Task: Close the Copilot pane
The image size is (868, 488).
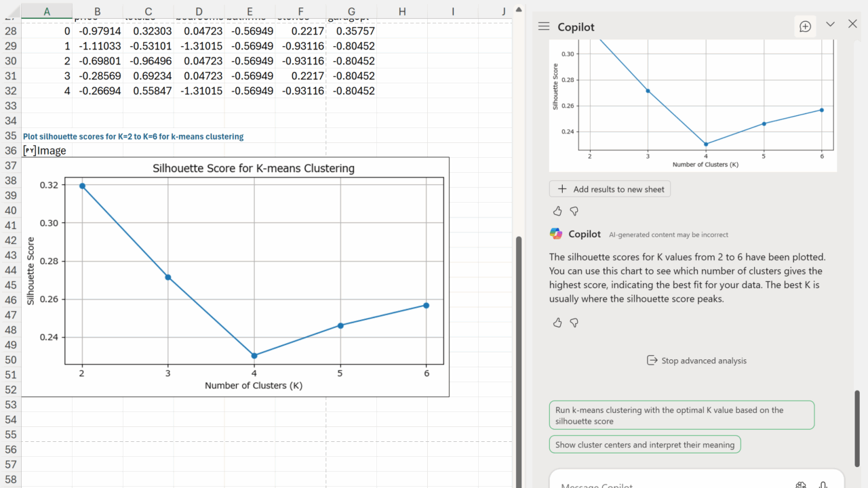Action: click(852, 24)
